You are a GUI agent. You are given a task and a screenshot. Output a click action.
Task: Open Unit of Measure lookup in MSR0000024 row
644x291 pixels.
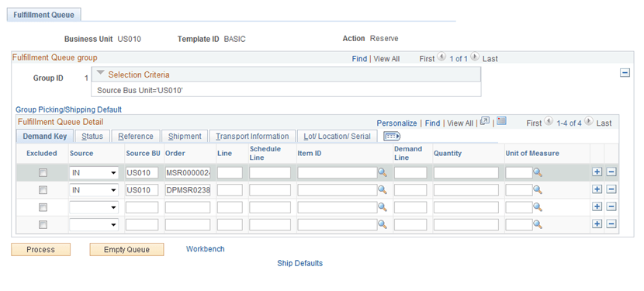pyautogui.click(x=538, y=173)
